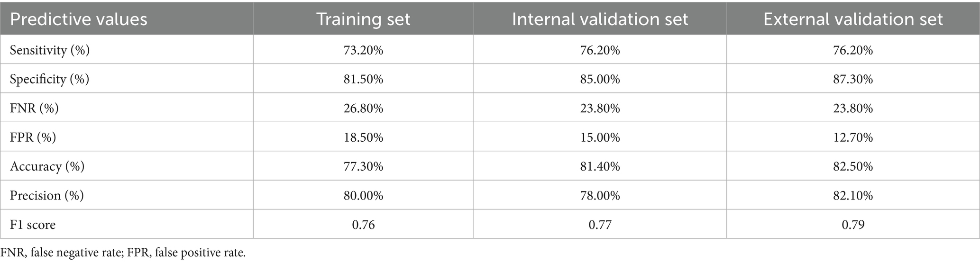Select the "Specificity (%)" row label

coord(49,79)
